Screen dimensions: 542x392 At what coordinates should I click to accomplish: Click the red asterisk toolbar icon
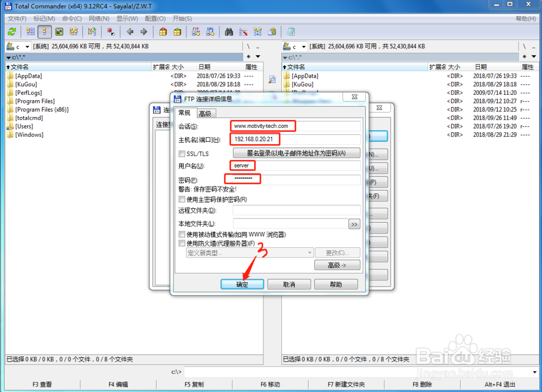pos(111,32)
